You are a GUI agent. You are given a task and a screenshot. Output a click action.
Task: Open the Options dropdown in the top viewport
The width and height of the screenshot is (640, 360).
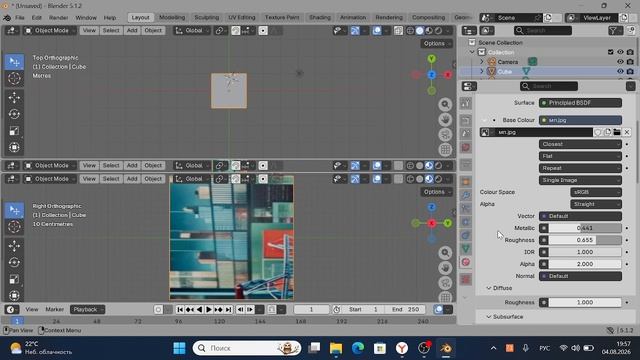point(436,44)
